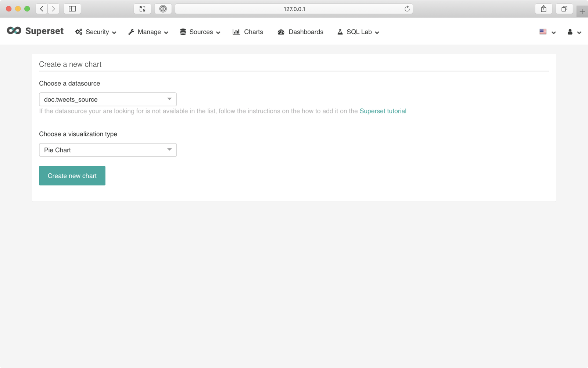Click the Superset infinity logo icon
The image size is (588, 368).
[x=14, y=31]
